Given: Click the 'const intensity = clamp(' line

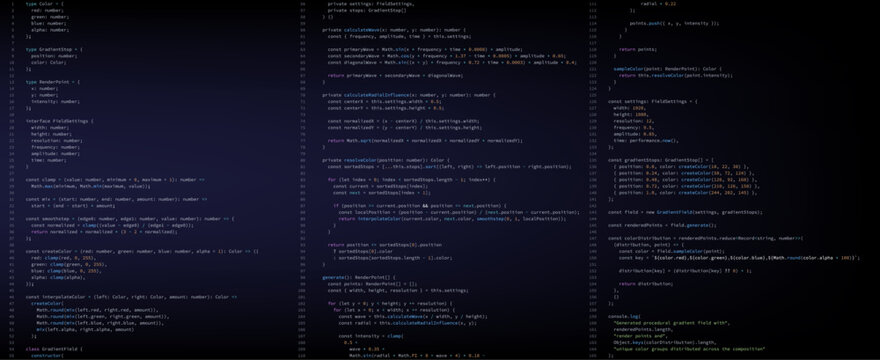Looking at the screenshot, I should pos(370,336).
